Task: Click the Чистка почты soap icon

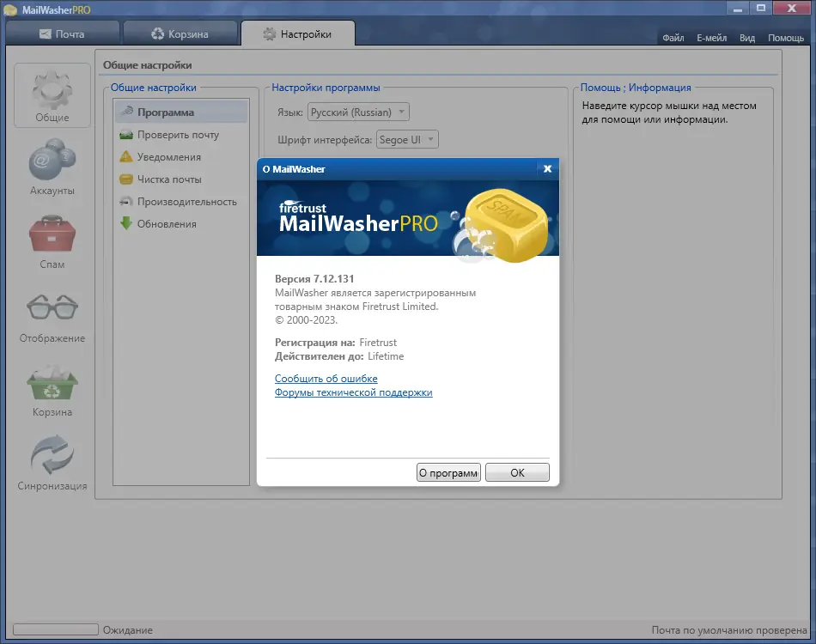Action: tap(126, 179)
